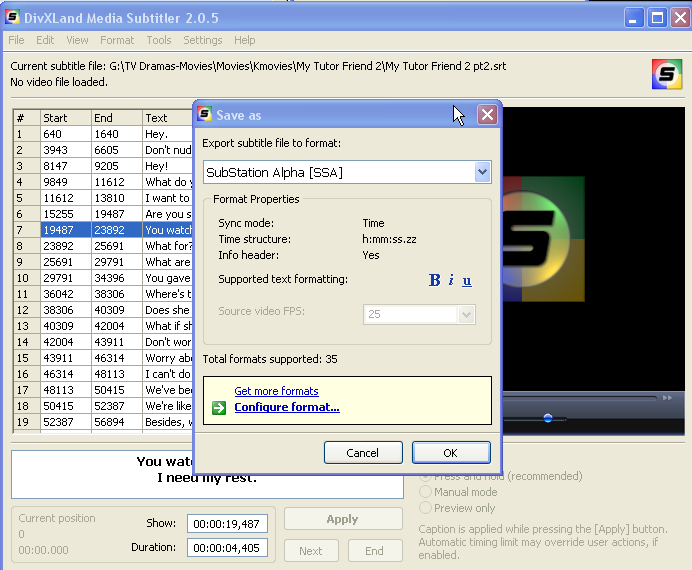692x570 pixels.
Task: Click the DivXLand title bar app icon
Action: tap(12, 18)
